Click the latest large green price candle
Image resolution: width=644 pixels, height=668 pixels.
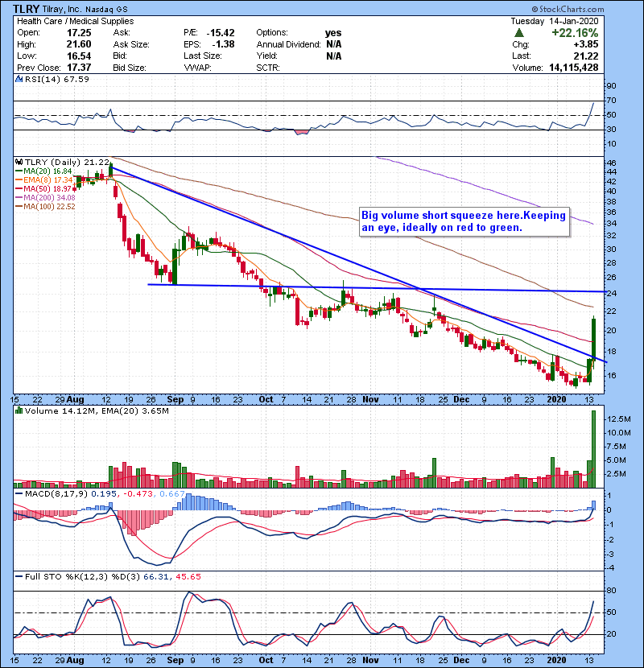tap(593, 340)
